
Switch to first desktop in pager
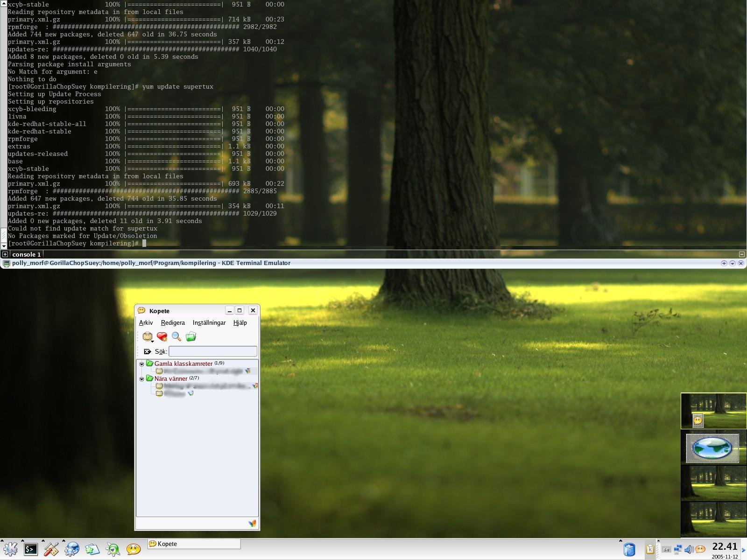pyautogui.click(x=713, y=411)
